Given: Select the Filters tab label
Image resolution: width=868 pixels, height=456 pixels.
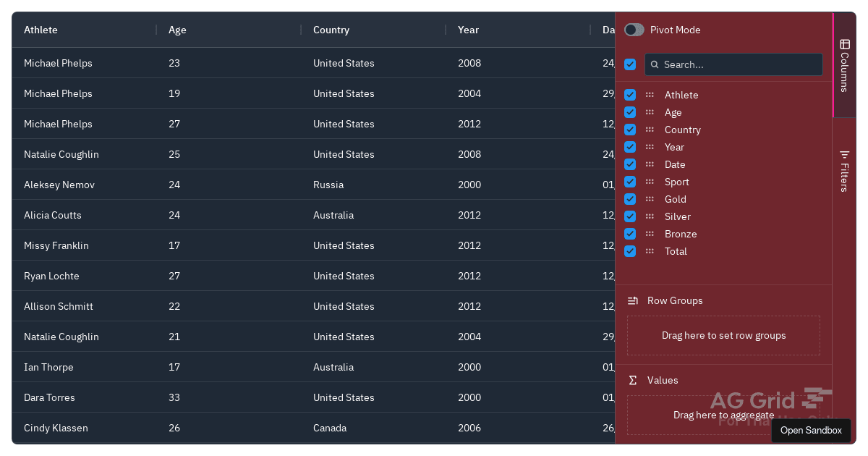Looking at the screenshot, I should pyautogui.click(x=844, y=176).
